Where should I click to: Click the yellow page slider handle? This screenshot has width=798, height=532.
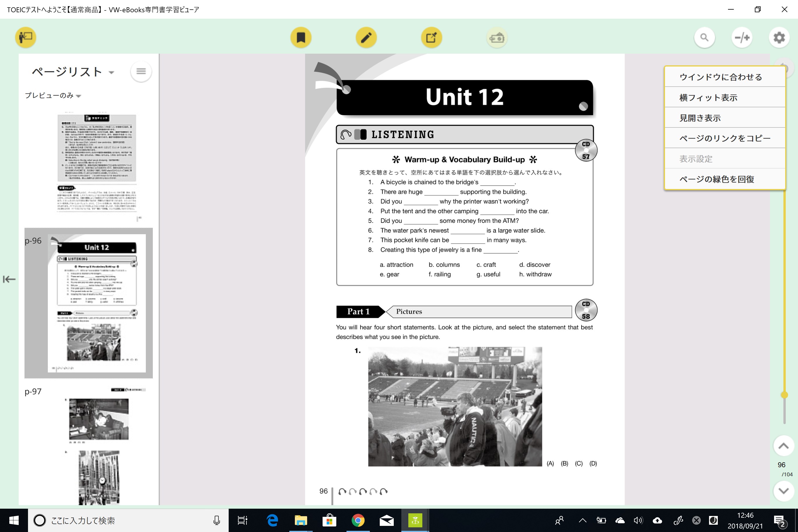(784, 395)
